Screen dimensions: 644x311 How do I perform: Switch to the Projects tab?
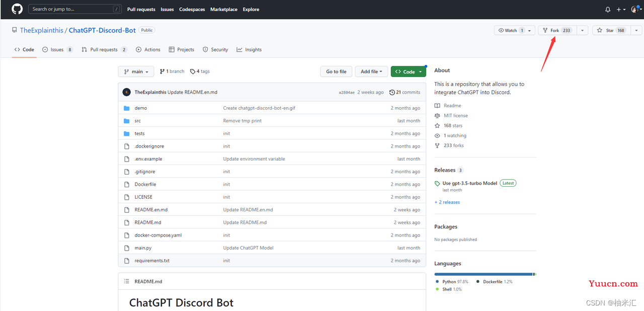[x=182, y=49]
